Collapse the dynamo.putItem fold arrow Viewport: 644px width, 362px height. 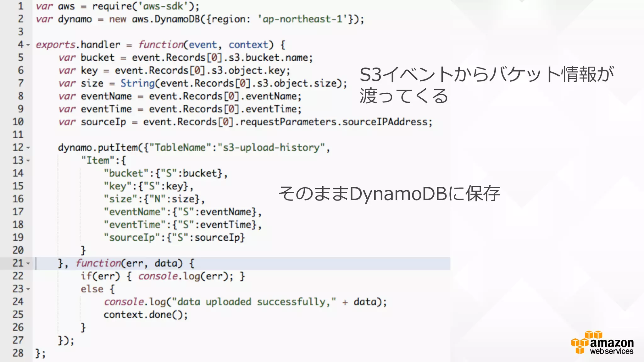pyautogui.click(x=28, y=148)
